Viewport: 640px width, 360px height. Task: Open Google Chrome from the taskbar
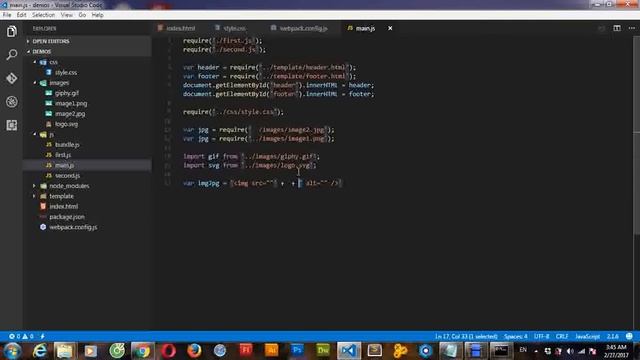click(142, 351)
